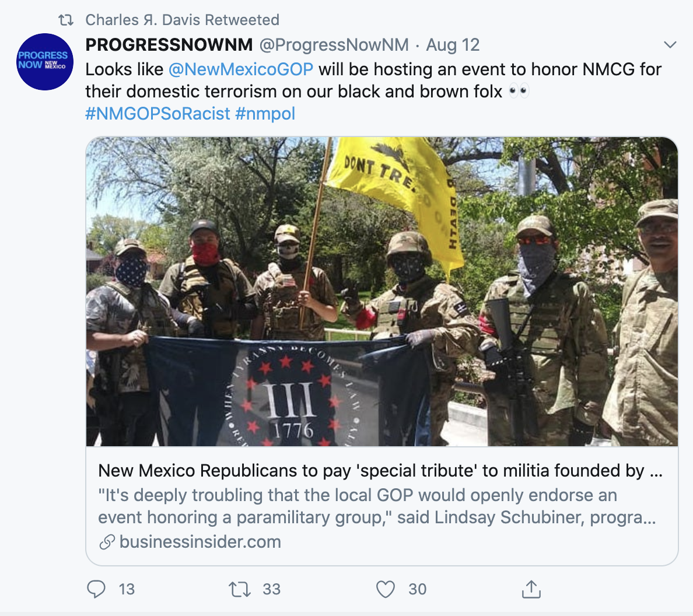Screen dimensions: 693x616
Task: Open the share upload icon
Action: [x=531, y=589]
